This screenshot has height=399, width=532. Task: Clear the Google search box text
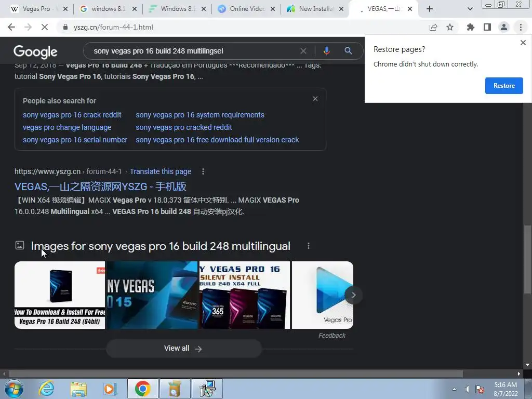click(303, 51)
